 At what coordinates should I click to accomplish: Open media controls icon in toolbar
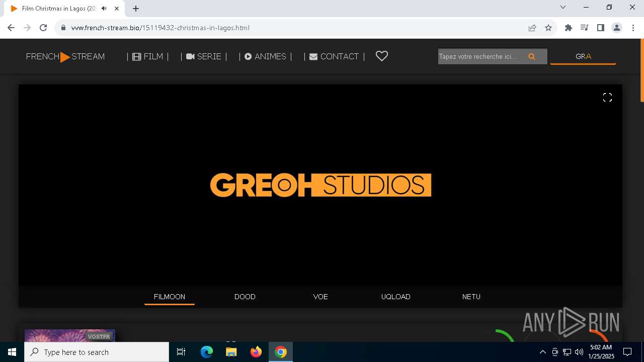point(585,28)
